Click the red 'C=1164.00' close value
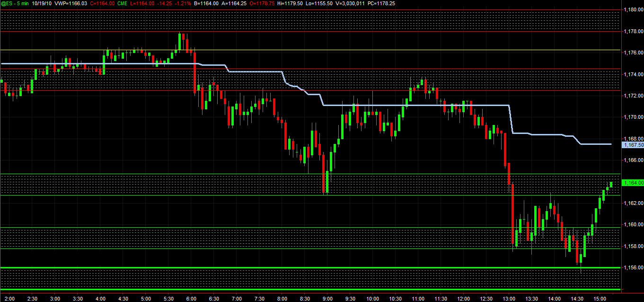 pyautogui.click(x=101, y=3)
